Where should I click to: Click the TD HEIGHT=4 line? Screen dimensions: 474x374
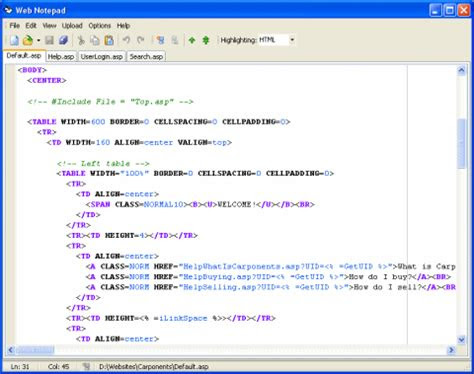132,235
